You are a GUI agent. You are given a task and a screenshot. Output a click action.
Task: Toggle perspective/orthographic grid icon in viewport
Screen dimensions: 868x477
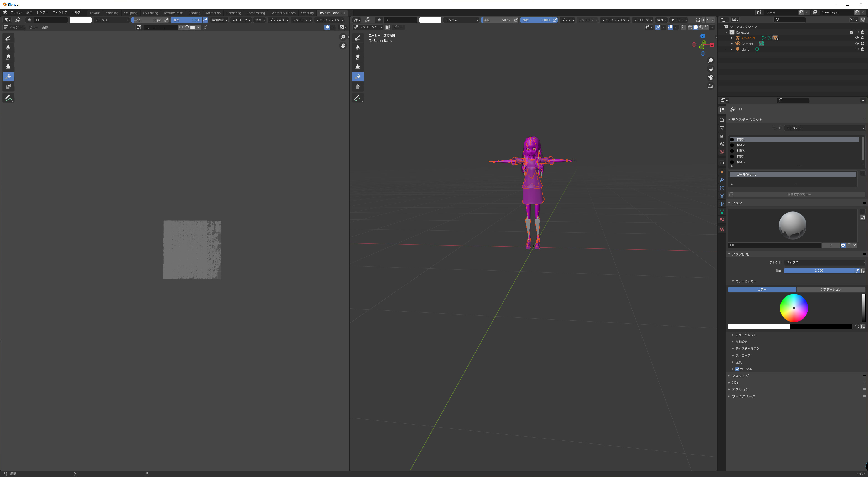[x=711, y=86]
